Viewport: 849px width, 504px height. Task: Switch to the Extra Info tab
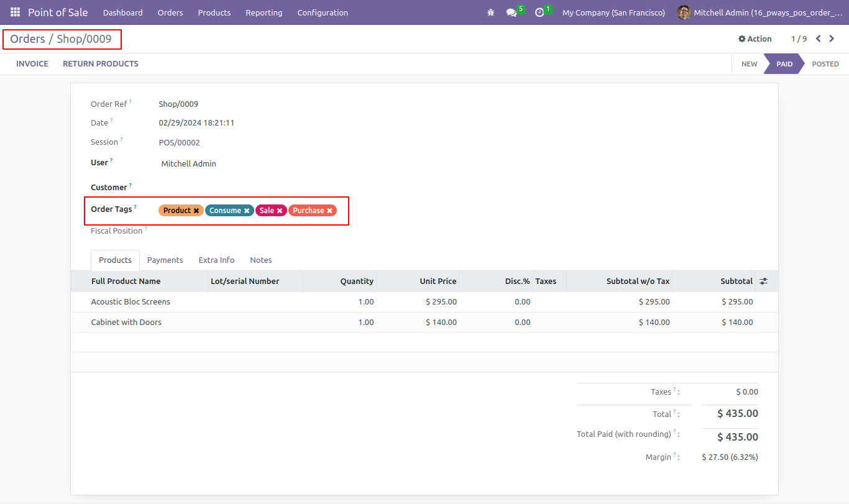(x=216, y=260)
